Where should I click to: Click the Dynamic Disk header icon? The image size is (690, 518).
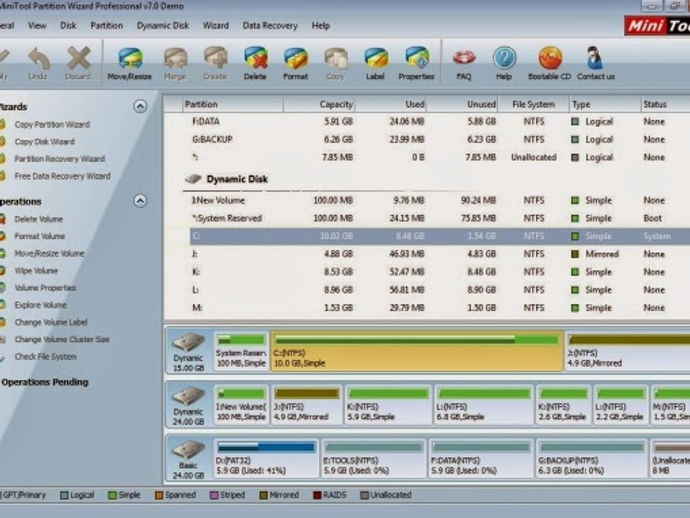(193, 179)
